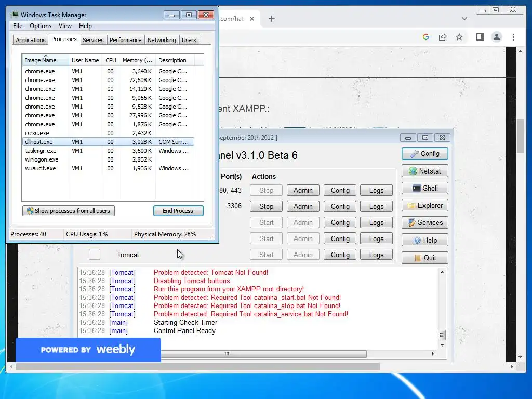Open Logs in the Tomcat row
This screenshot has width=532, height=399.
[x=376, y=255]
